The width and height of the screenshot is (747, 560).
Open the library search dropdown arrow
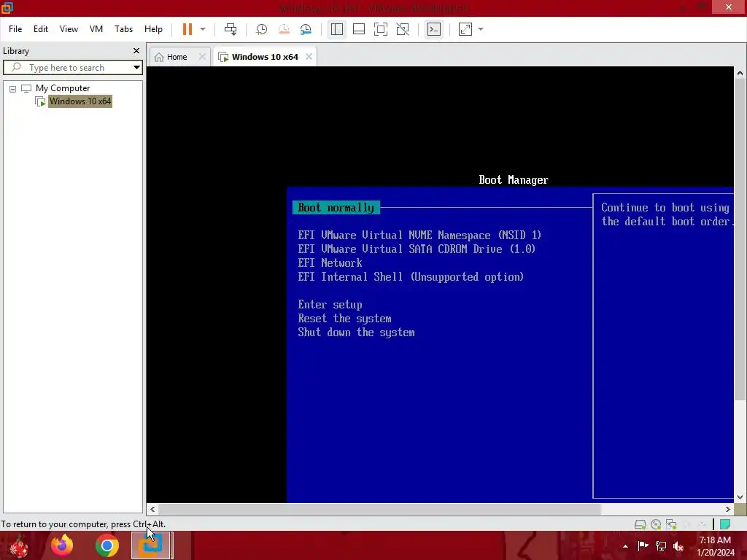tap(136, 68)
